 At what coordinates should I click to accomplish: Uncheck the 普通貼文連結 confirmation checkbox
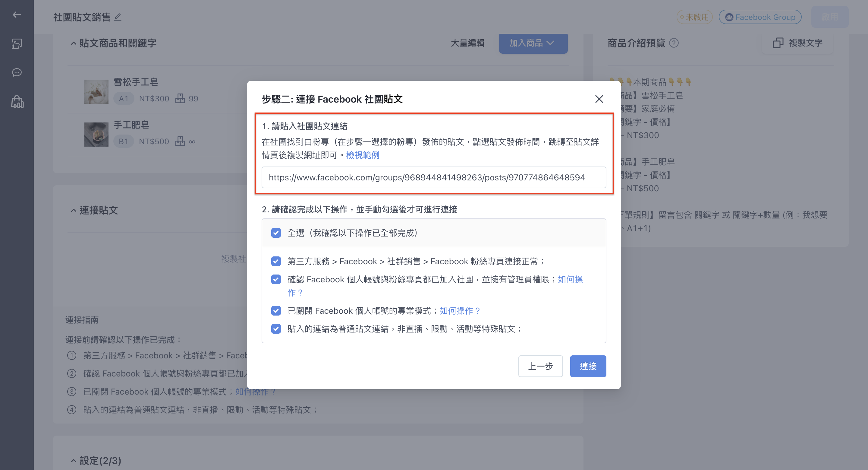click(x=276, y=329)
